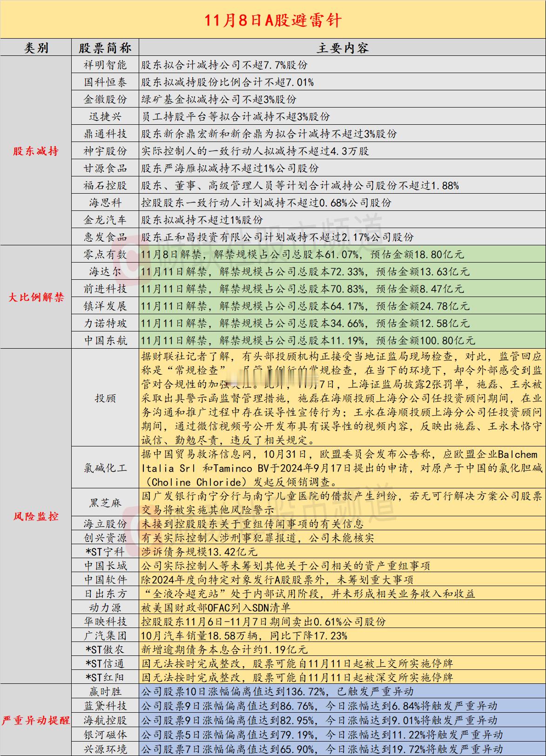Select stock name 神宇股份
The height and width of the screenshot is (756, 546).
point(105,151)
